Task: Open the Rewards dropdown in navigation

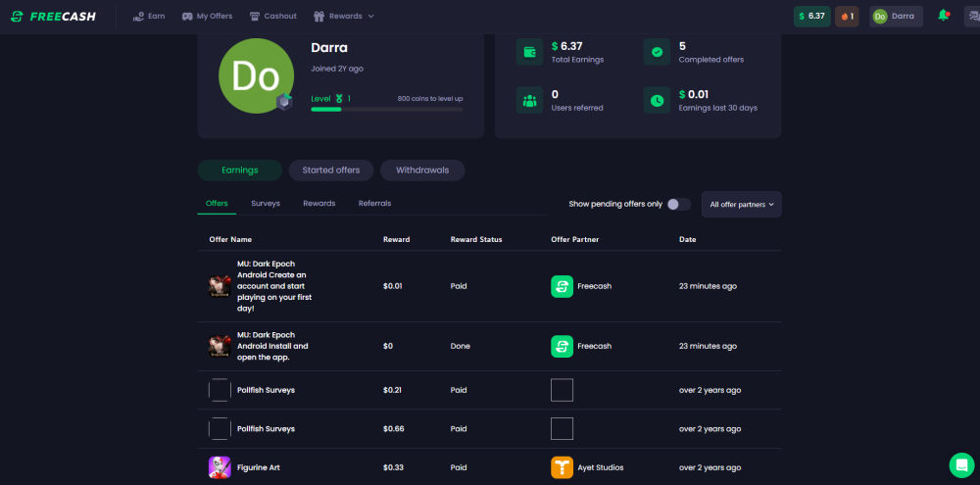Action: coord(344,17)
